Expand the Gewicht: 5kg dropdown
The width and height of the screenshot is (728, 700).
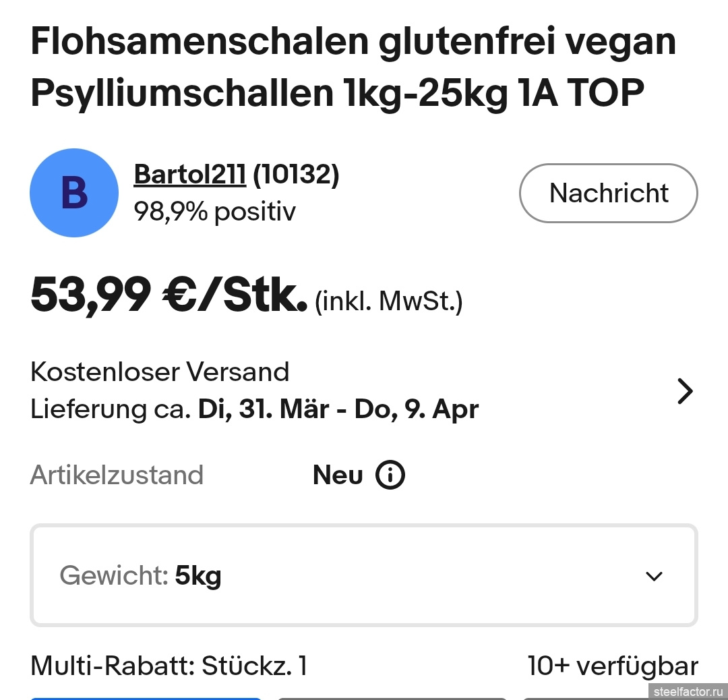tap(364, 576)
